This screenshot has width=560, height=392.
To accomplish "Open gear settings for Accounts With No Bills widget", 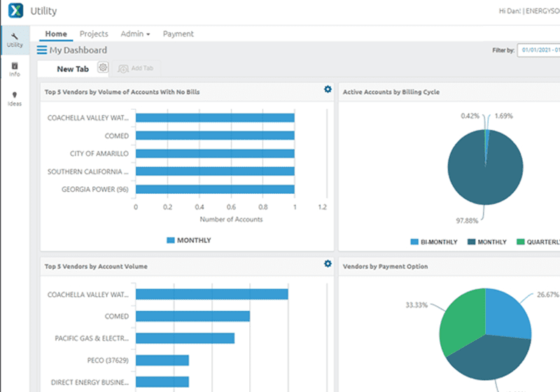I will (328, 90).
